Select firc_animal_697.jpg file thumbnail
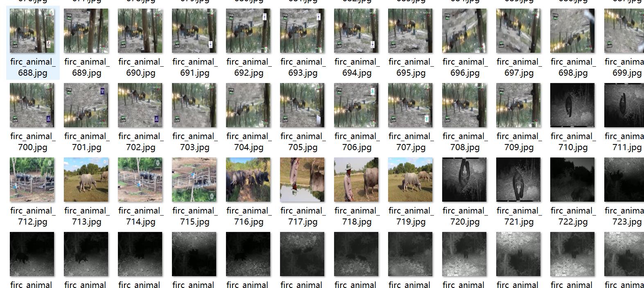 tap(518, 31)
